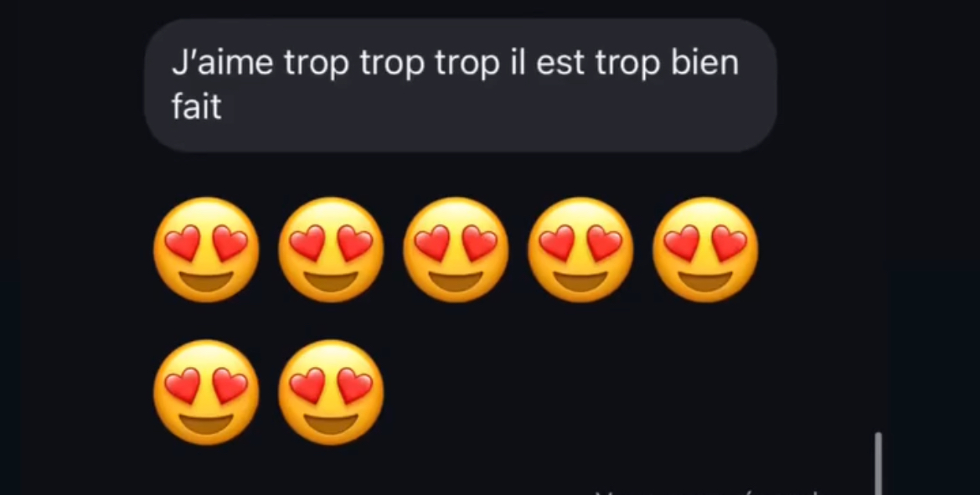Tap the middle heart-eyes emoji in top row
Screen dimensions: 980x495
pyautogui.click(x=456, y=250)
